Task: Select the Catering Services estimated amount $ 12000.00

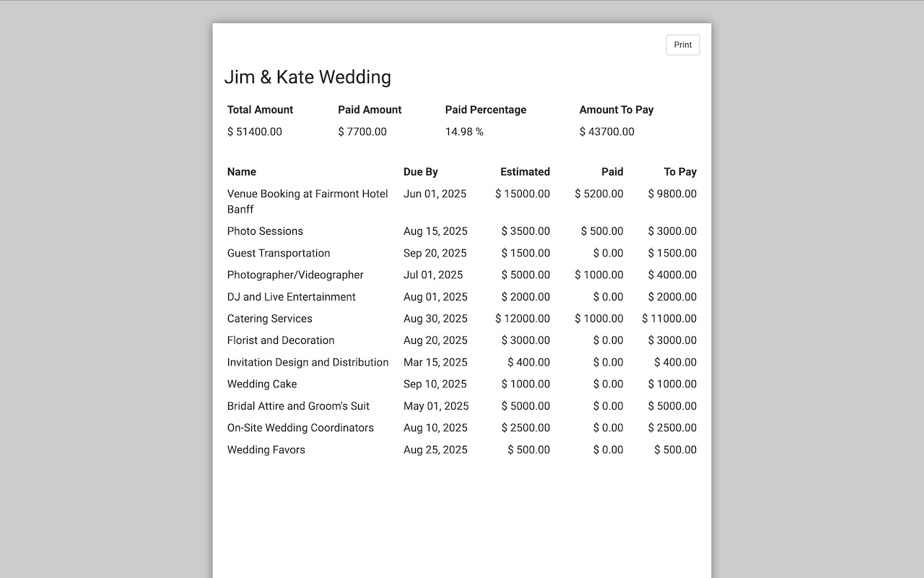Action: point(523,319)
